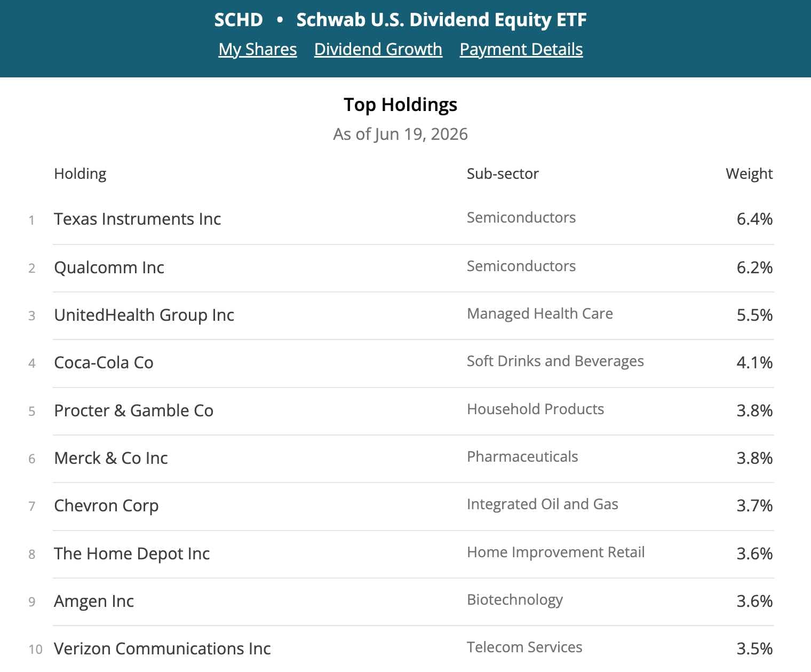Image resolution: width=811 pixels, height=672 pixels.
Task: Click the Holding column header
Action: click(80, 173)
